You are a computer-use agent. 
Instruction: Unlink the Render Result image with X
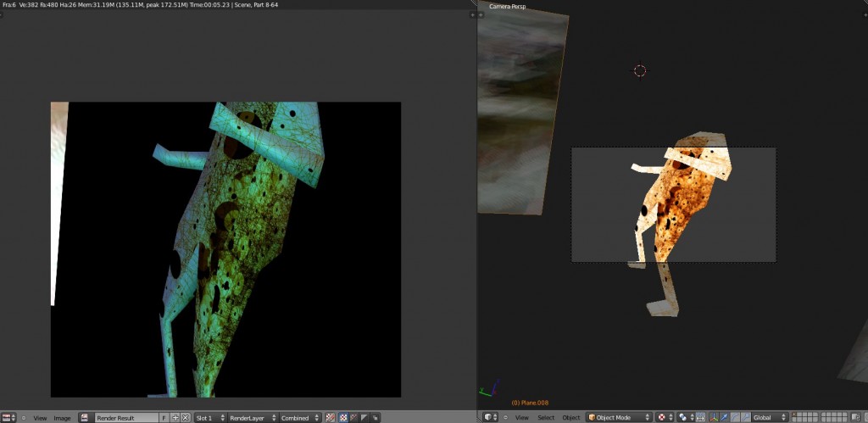coord(186,418)
